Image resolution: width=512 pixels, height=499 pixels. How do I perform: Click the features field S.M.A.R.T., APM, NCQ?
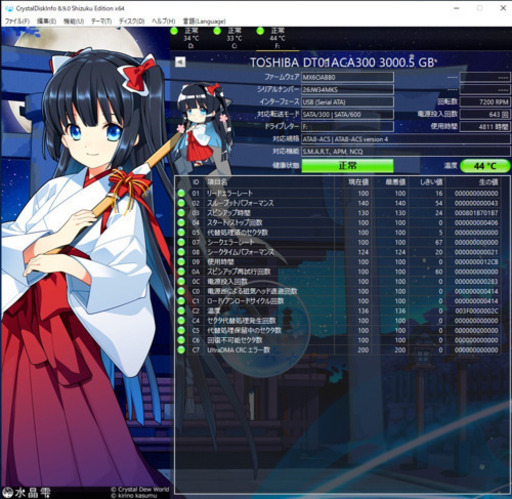point(406,151)
